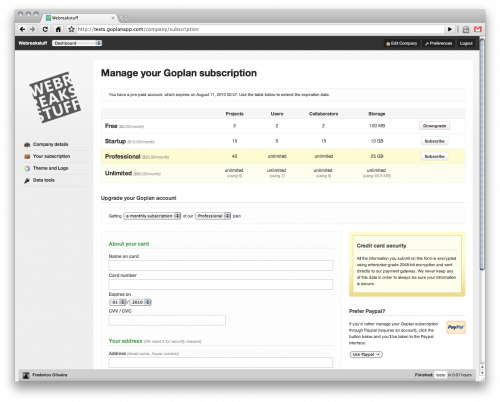The width and height of the screenshot is (500, 402).
Task: Click the '25 GB' storage value
Action: [x=377, y=156]
